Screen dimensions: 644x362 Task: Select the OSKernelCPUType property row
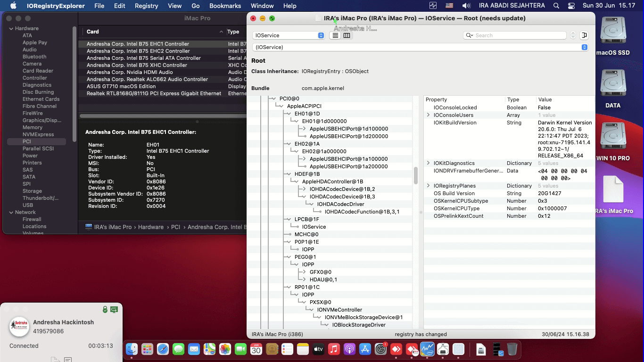(x=509, y=208)
